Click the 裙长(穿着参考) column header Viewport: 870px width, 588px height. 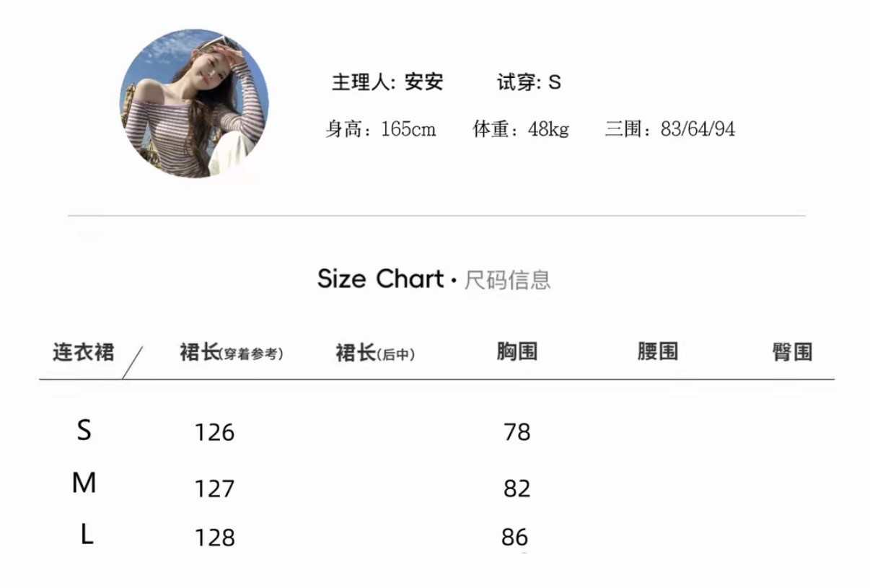pyautogui.click(x=231, y=353)
